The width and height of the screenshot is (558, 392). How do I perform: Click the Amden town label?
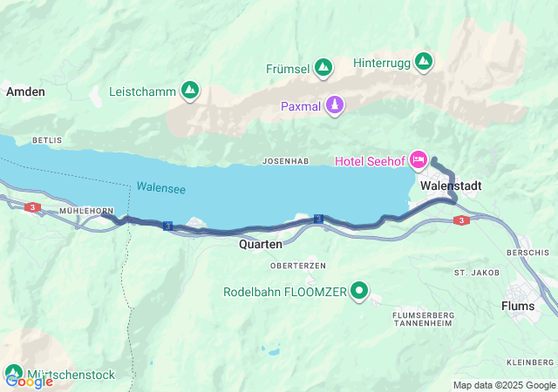tap(25, 91)
